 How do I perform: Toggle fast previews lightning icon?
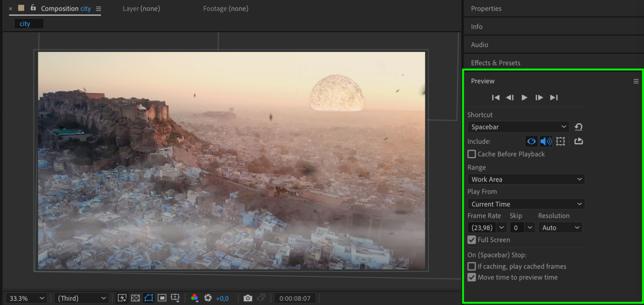pyautogui.click(x=122, y=298)
